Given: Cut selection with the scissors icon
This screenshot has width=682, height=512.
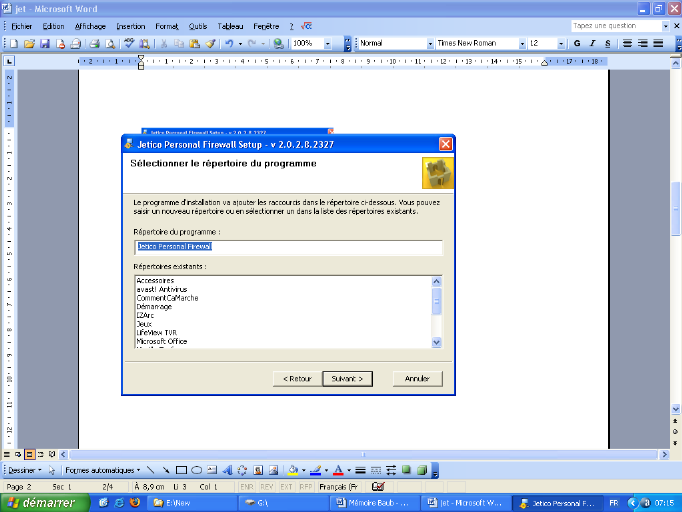Looking at the screenshot, I should click(164, 44).
